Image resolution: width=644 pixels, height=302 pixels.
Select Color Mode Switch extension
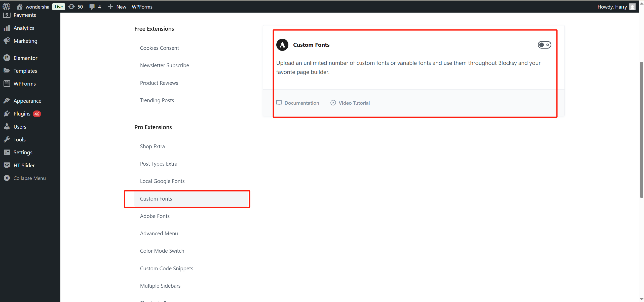coord(162,251)
